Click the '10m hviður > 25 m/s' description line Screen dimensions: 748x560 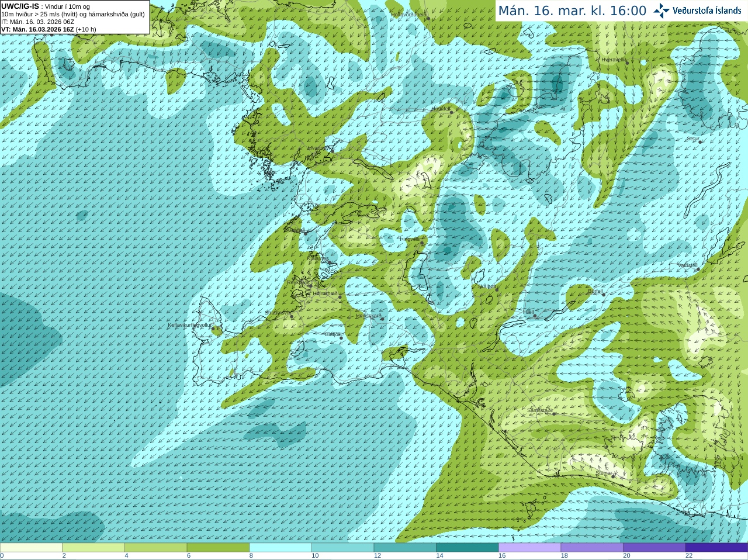click(73, 14)
